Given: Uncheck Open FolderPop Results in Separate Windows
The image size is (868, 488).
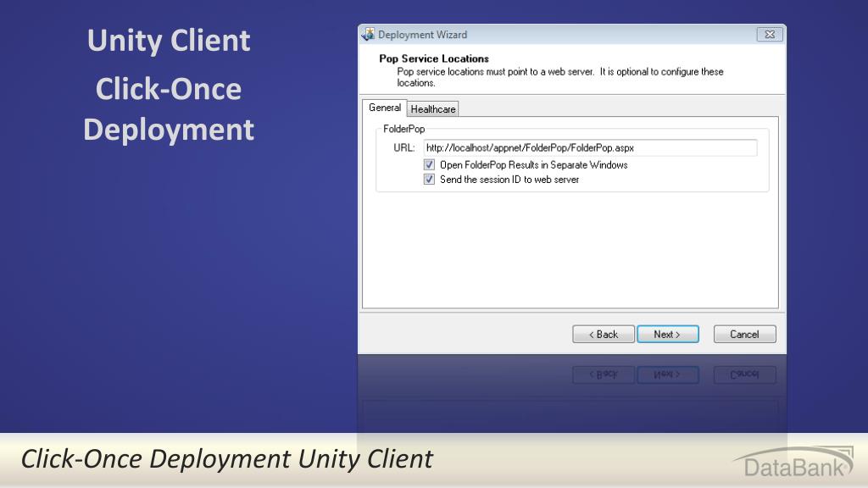Looking at the screenshot, I should point(429,165).
